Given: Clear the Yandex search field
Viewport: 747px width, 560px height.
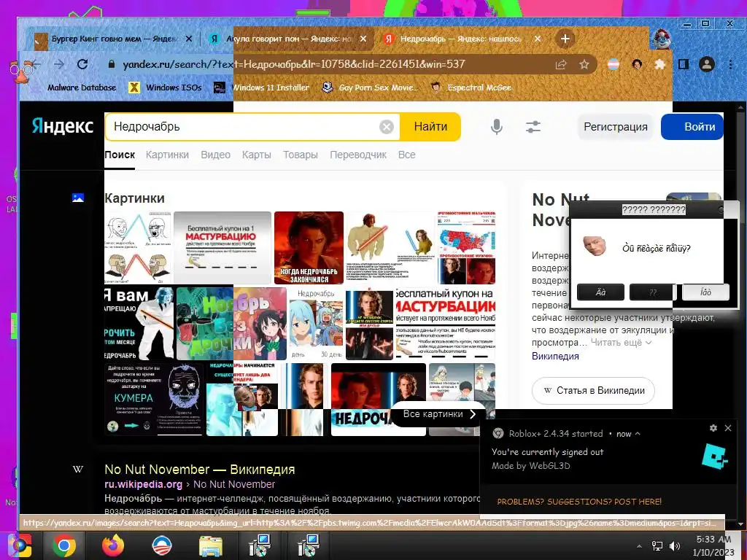Looking at the screenshot, I should point(387,127).
